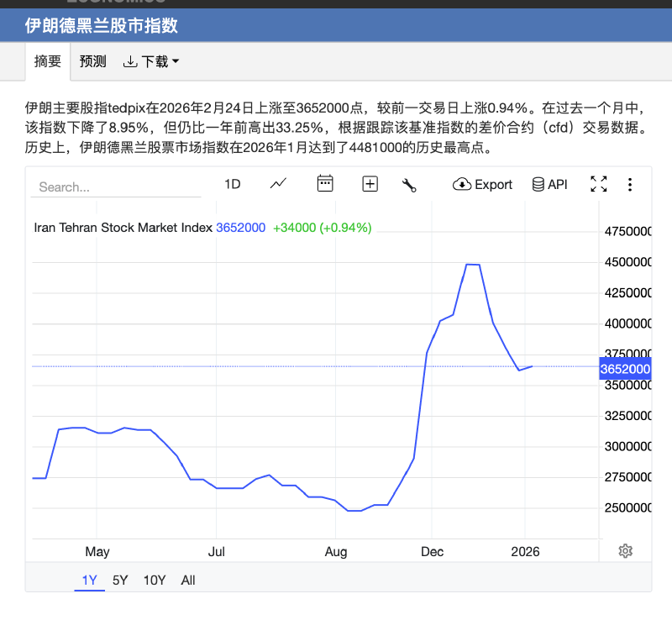Click the 3652000 current price label

tap(625, 369)
